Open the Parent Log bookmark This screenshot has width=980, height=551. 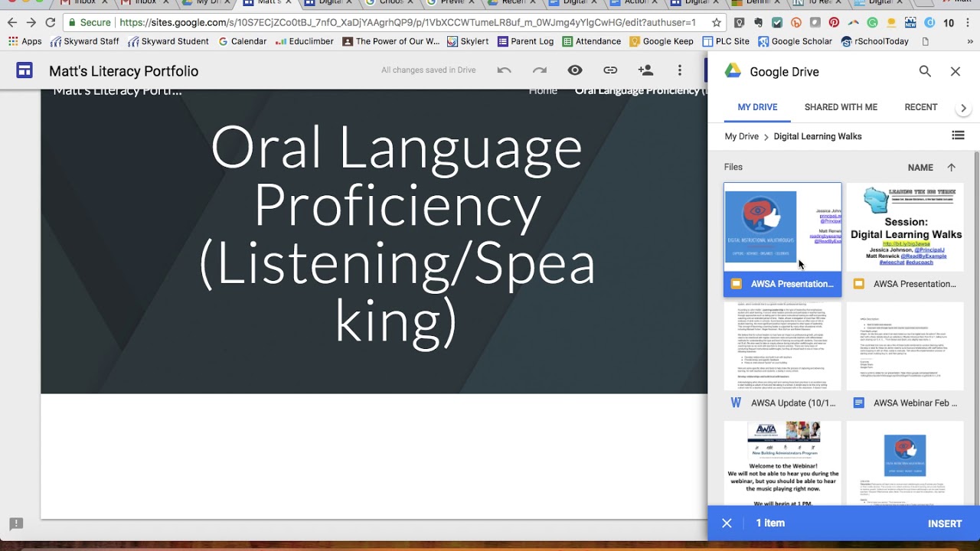[525, 41]
